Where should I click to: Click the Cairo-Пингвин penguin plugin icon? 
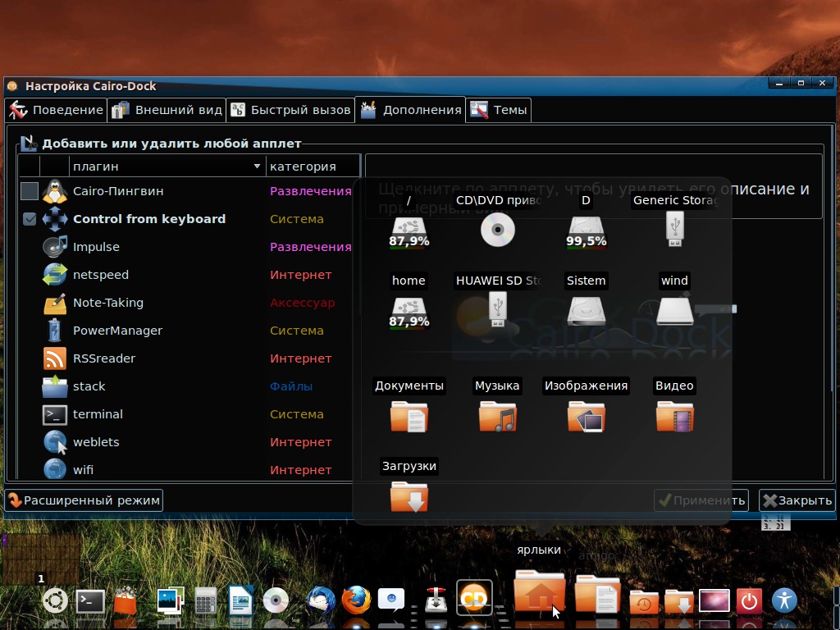[55, 191]
